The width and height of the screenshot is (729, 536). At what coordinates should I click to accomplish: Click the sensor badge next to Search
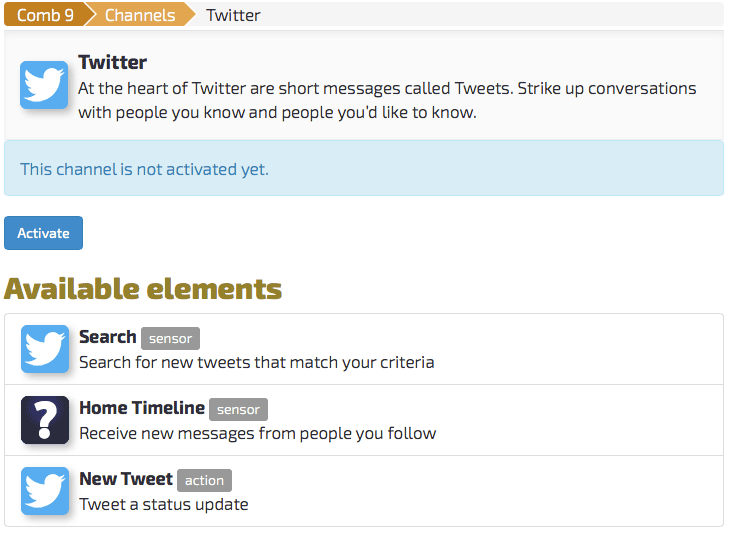coord(170,338)
